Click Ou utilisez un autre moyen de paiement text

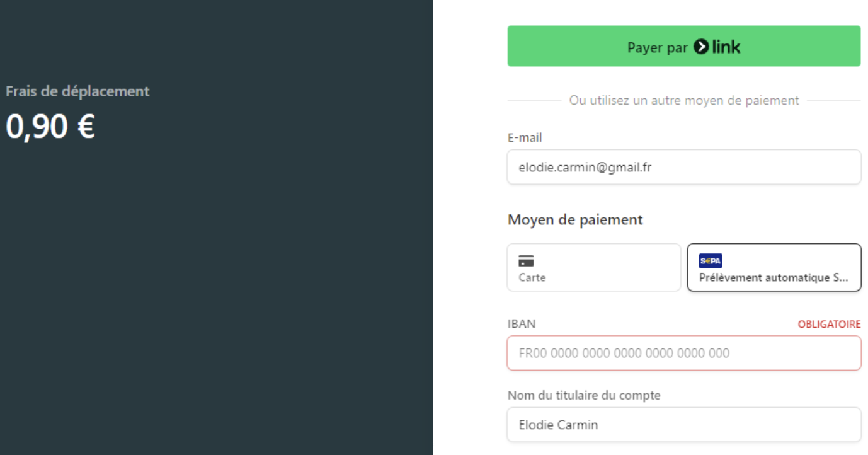tap(684, 100)
